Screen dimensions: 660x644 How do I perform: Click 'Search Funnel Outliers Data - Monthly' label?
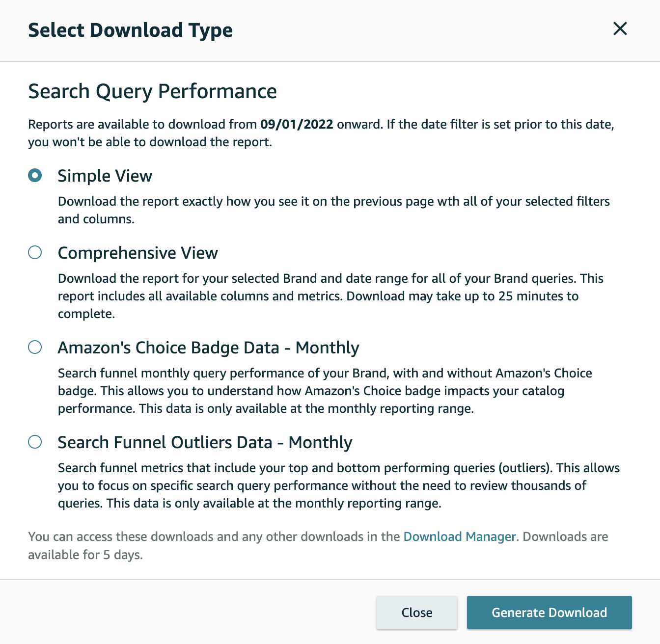pos(205,442)
